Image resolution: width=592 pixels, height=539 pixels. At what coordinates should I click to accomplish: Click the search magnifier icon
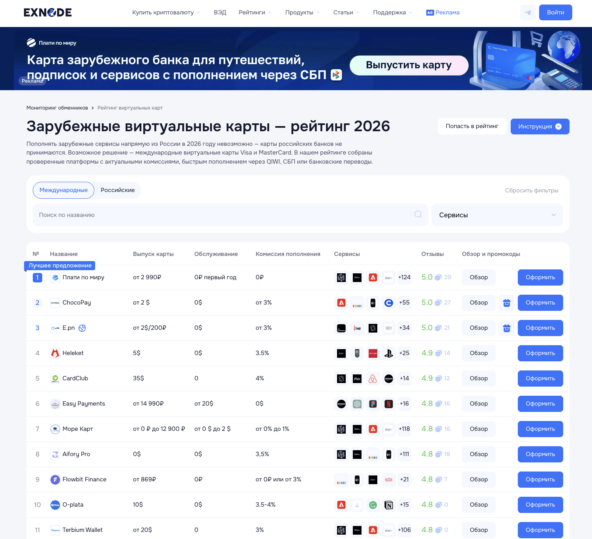point(418,214)
